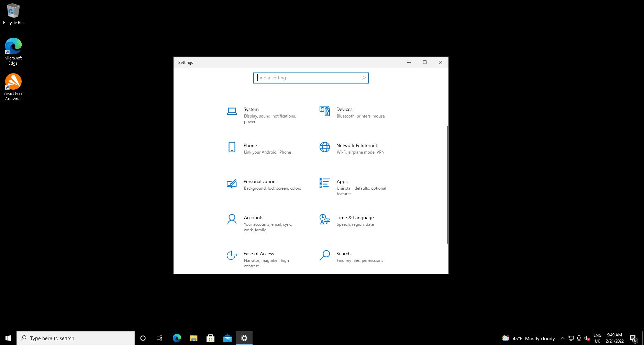Click the ENG UK language indicator

[597, 338]
